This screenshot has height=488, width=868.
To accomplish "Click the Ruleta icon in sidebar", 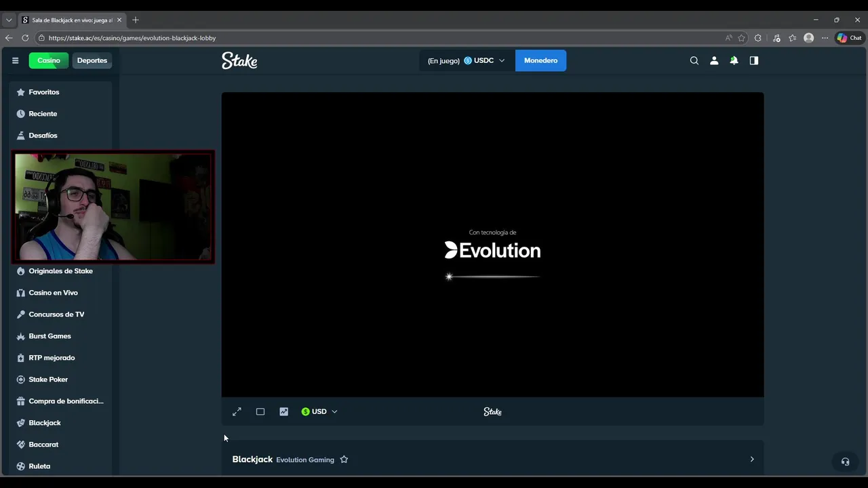I will click(20, 466).
